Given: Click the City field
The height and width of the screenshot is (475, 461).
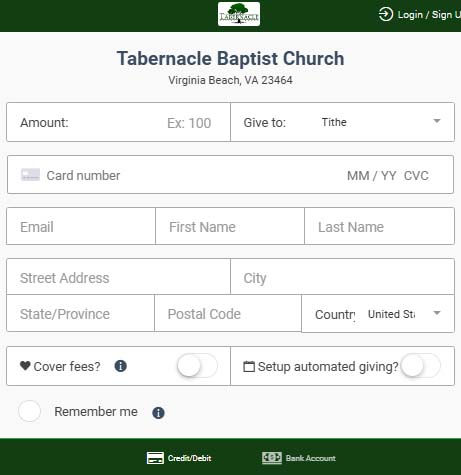Looking at the screenshot, I should pyautogui.click(x=342, y=277).
